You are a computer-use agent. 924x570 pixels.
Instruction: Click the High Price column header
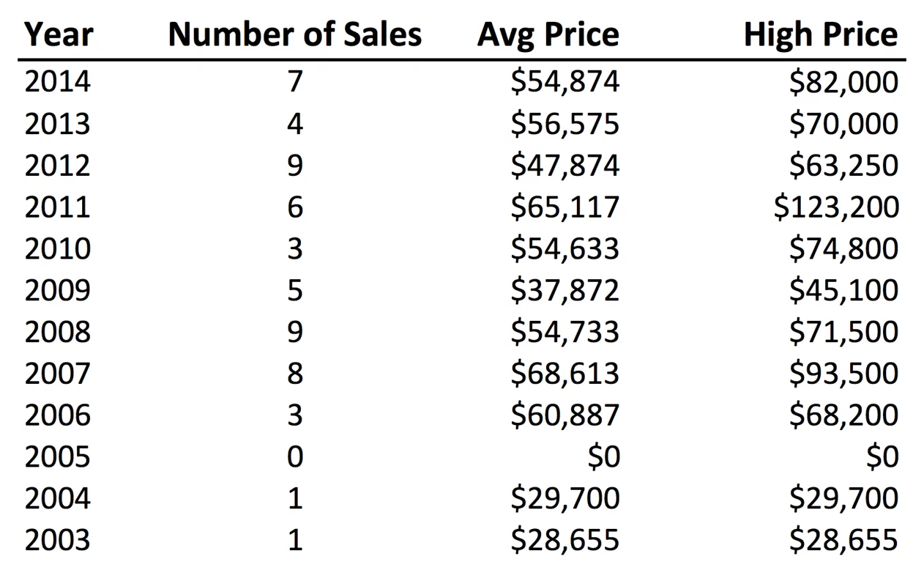[820, 35]
